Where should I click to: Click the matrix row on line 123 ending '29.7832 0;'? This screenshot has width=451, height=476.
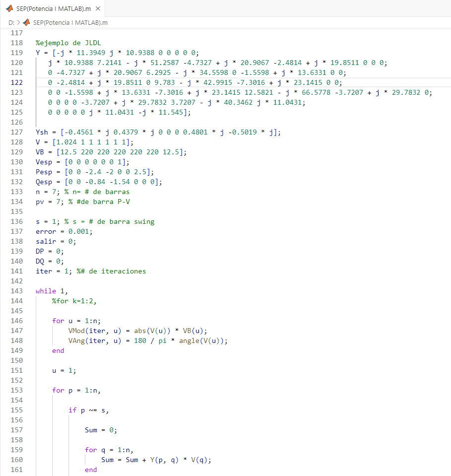tap(240, 92)
